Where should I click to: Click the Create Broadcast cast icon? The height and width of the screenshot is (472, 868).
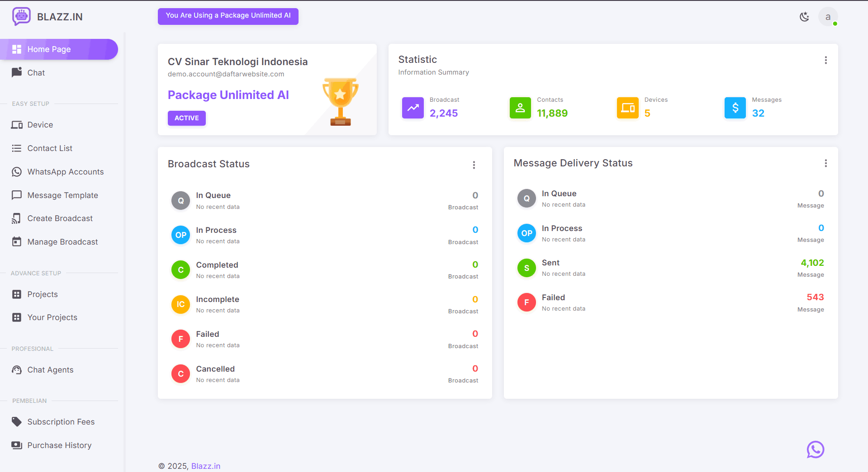17,218
